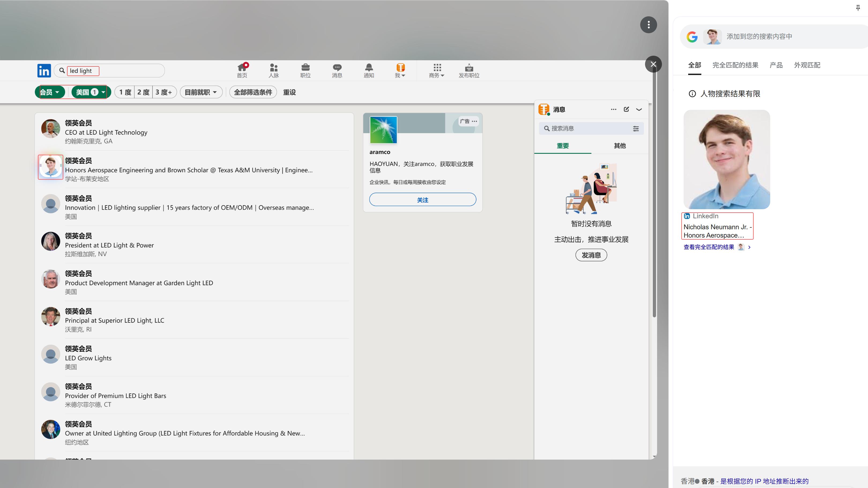Toggle the 2 度 connection filter
The height and width of the screenshot is (488, 868).
pos(143,92)
